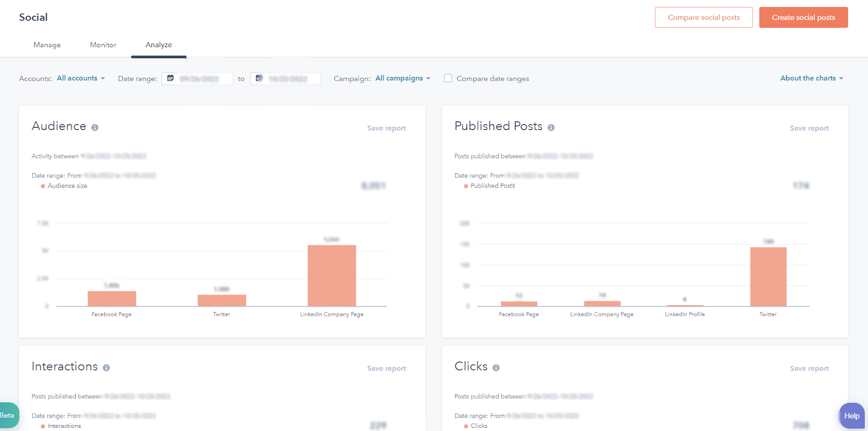Expand About the charts dropdown
Viewport: 868px width, 431px height.
pos(812,78)
